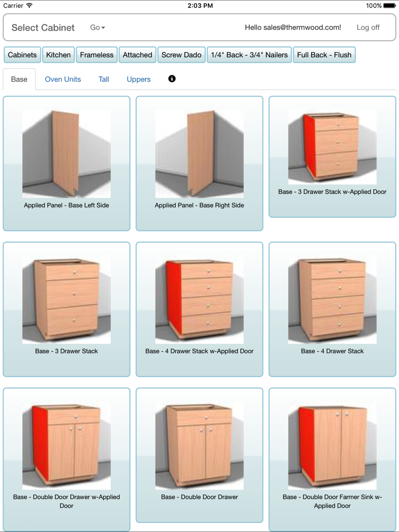Choose the Screw Dado breadcrumb button
Image resolution: width=399 pixels, height=532 pixels.
pyautogui.click(x=182, y=55)
